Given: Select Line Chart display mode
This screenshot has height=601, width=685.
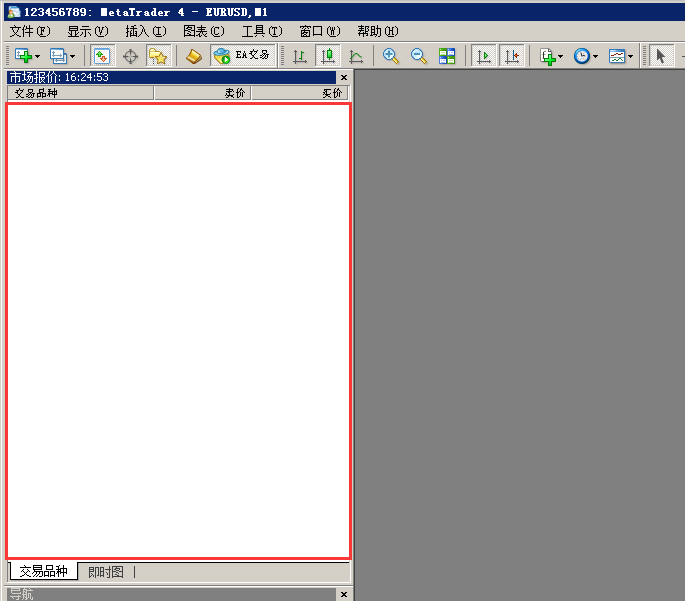Looking at the screenshot, I should 355,56.
